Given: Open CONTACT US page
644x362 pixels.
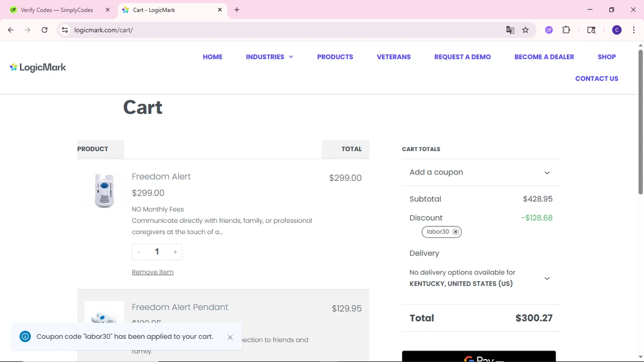Looking at the screenshot, I should [x=597, y=79].
